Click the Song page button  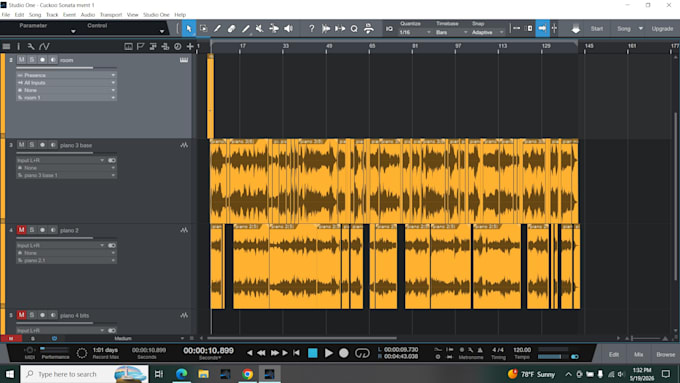[x=624, y=29]
